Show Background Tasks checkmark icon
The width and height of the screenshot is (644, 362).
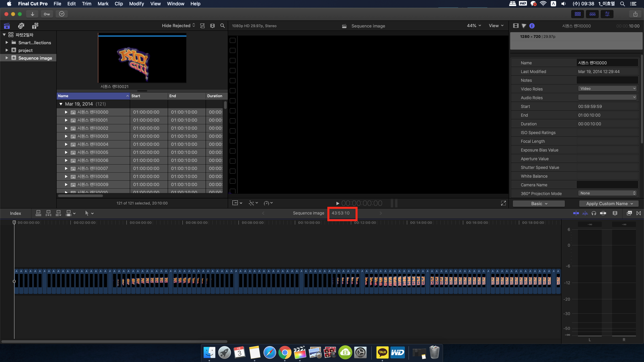tap(62, 14)
